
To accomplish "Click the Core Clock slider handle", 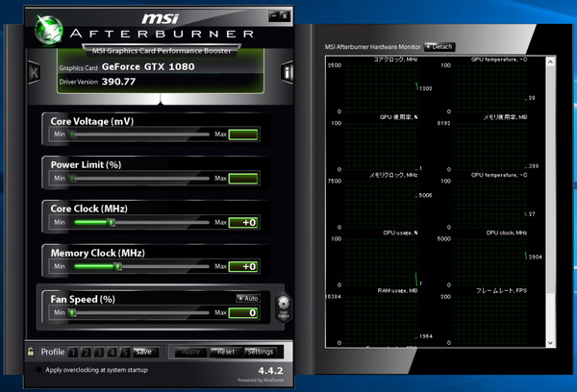I will [x=112, y=222].
